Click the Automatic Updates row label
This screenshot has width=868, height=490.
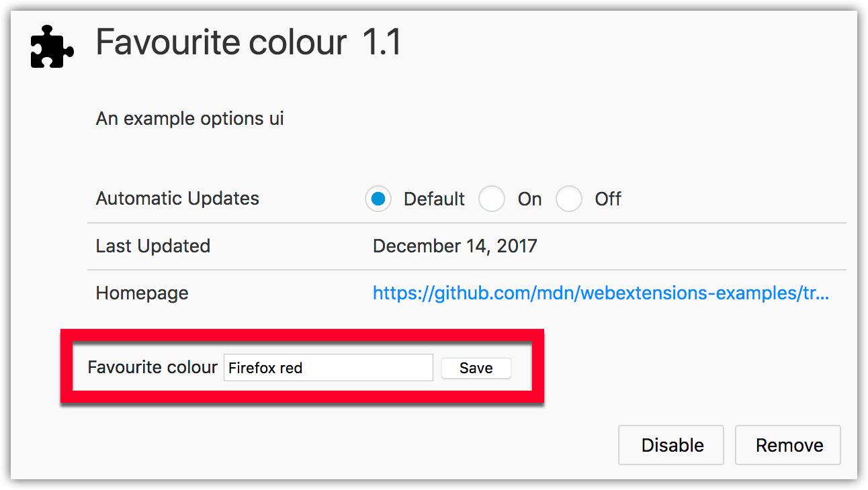click(177, 199)
